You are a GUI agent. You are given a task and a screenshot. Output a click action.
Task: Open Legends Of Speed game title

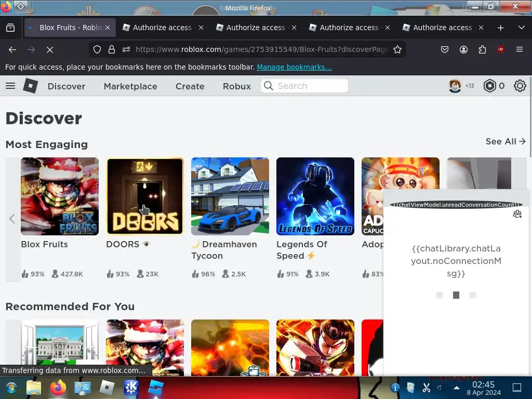[x=302, y=250]
